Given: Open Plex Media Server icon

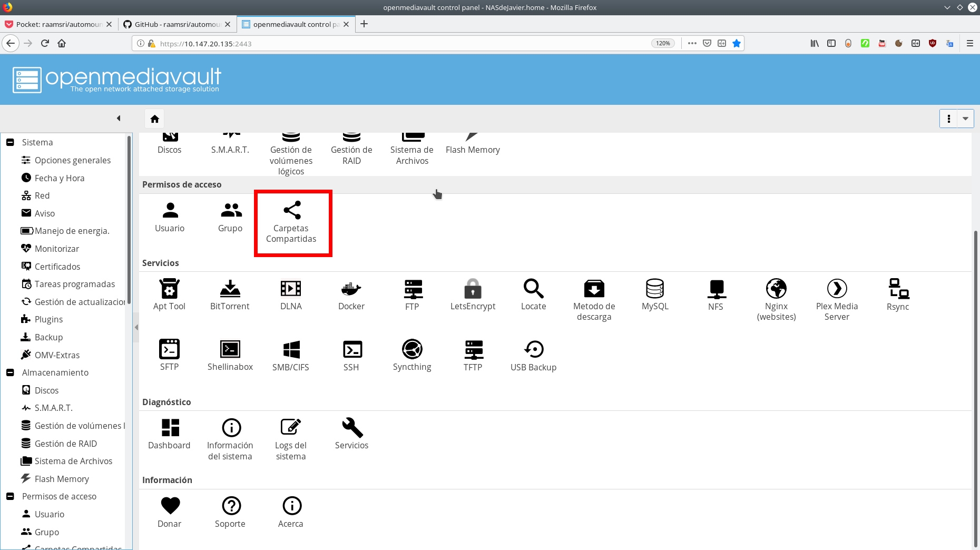Looking at the screenshot, I should click(837, 300).
